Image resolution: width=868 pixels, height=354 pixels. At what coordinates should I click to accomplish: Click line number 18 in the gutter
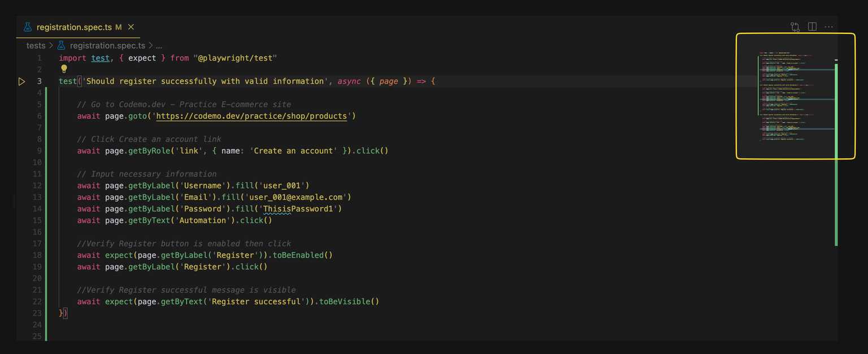[x=37, y=255]
